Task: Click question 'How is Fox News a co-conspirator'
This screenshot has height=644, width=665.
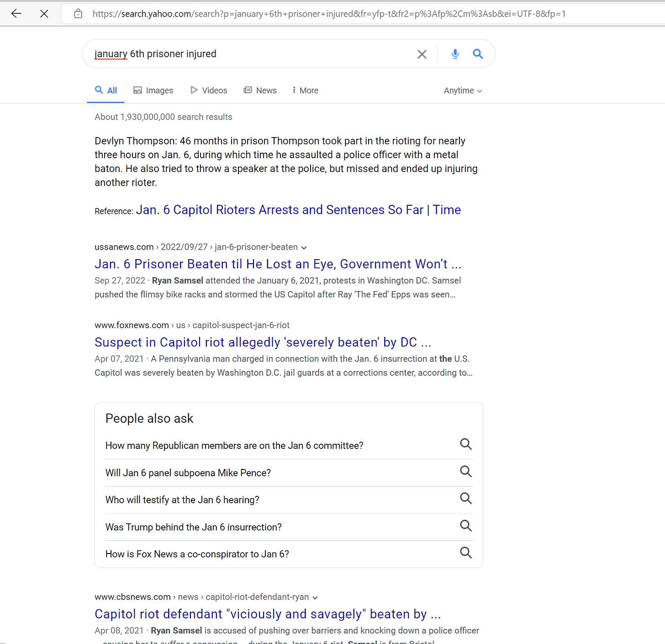Action: coord(197,554)
